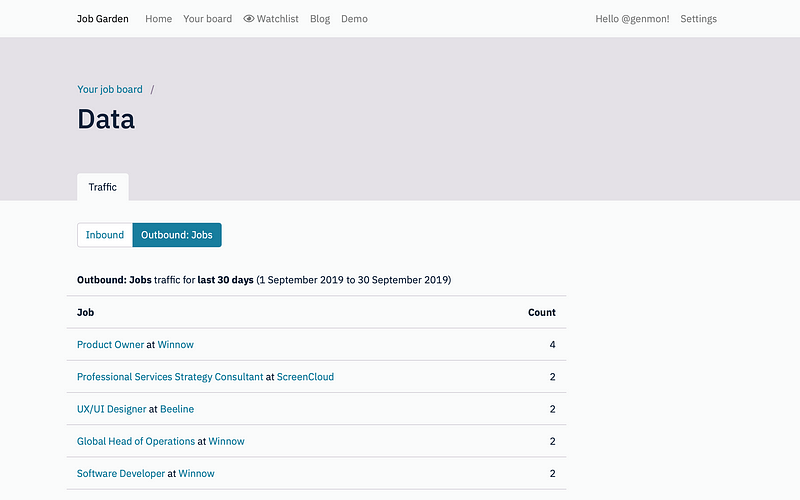Open Winnow company in Product Owner row
The height and width of the screenshot is (500, 800).
[x=176, y=344]
